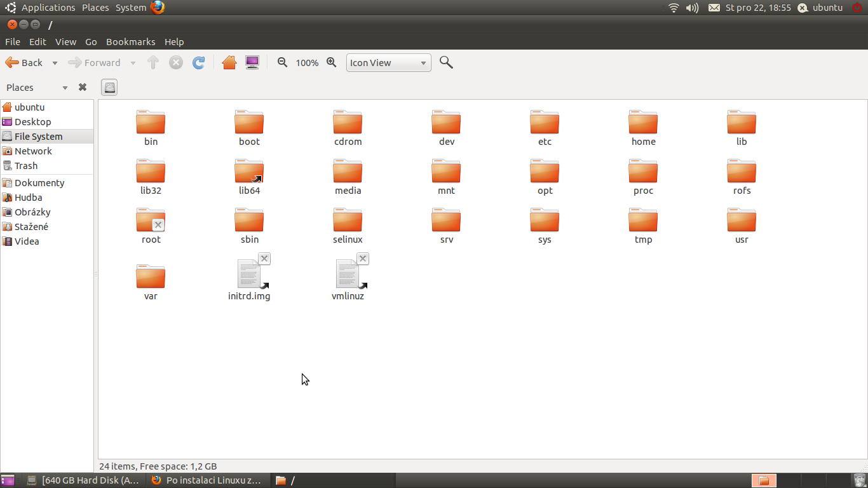The image size is (868, 488).
Task: Click the Zoom In magnifier icon
Action: click(331, 62)
